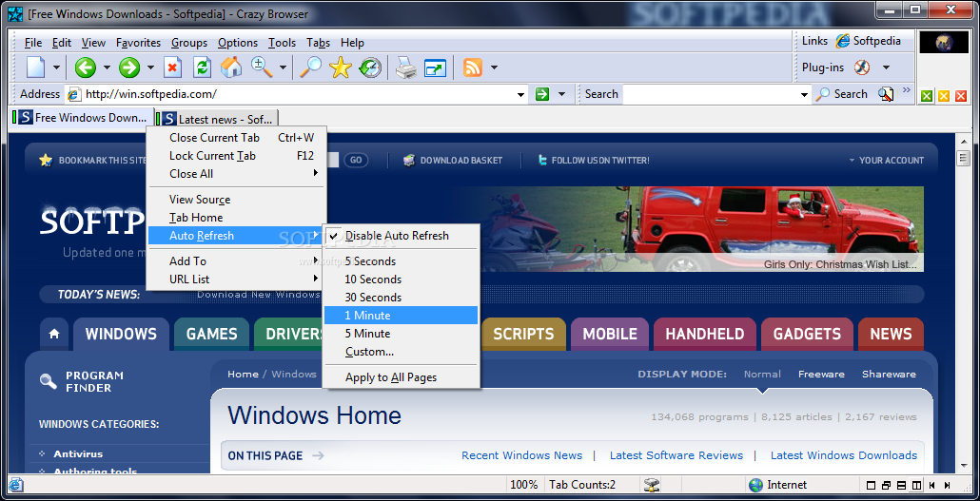Open dropdown arrow beside green Go button

[x=561, y=94]
